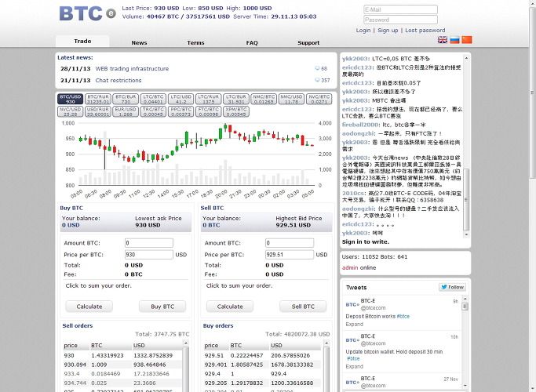This screenshot has height=392, width=536.
Task: Select 929.401 price row in Buy orders
Action: pyautogui.click(x=262, y=365)
